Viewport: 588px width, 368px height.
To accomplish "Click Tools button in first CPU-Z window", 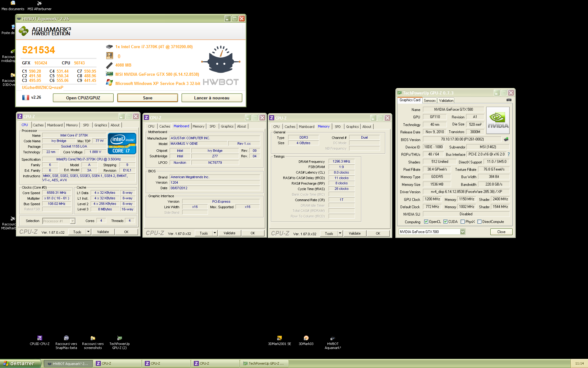I will point(77,232).
